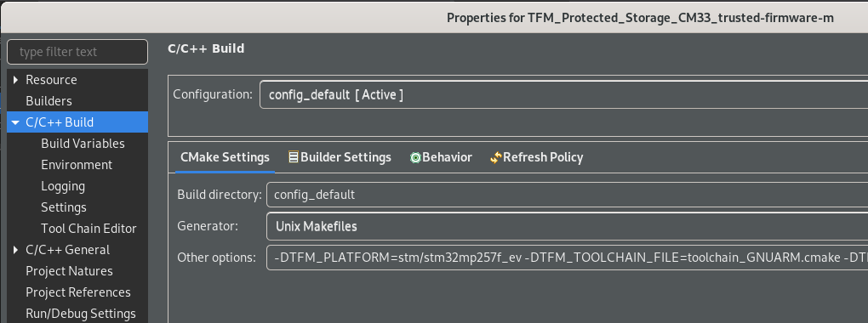Click the type filter text field

pos(77,52)
